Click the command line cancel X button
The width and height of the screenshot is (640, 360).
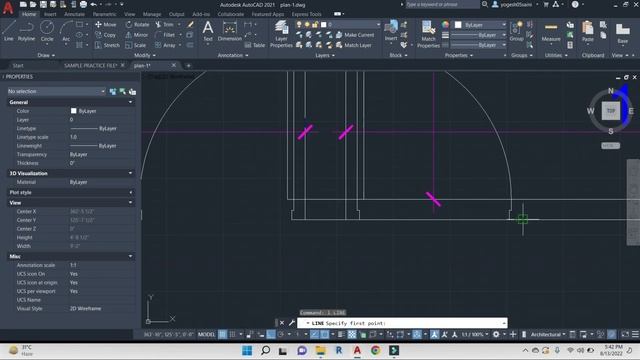282,323
